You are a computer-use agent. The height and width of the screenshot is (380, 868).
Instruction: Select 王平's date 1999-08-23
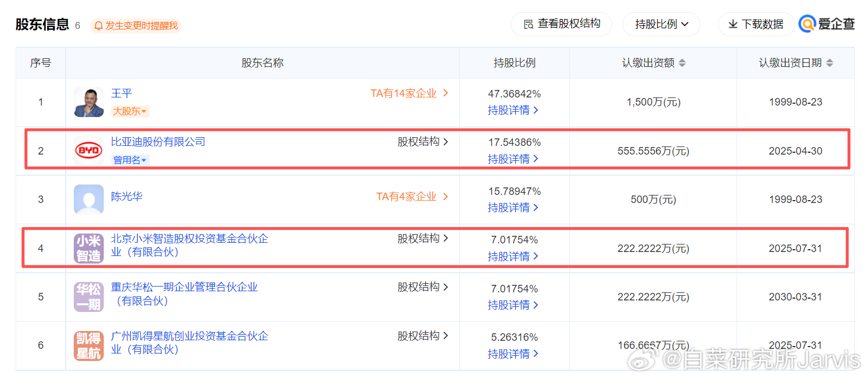click(795, 102)
